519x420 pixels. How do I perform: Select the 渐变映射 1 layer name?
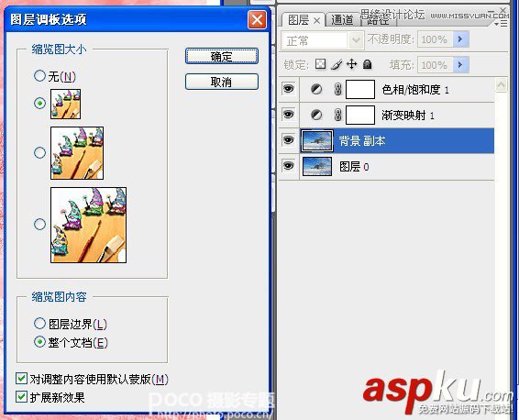[x=408, y=116]
